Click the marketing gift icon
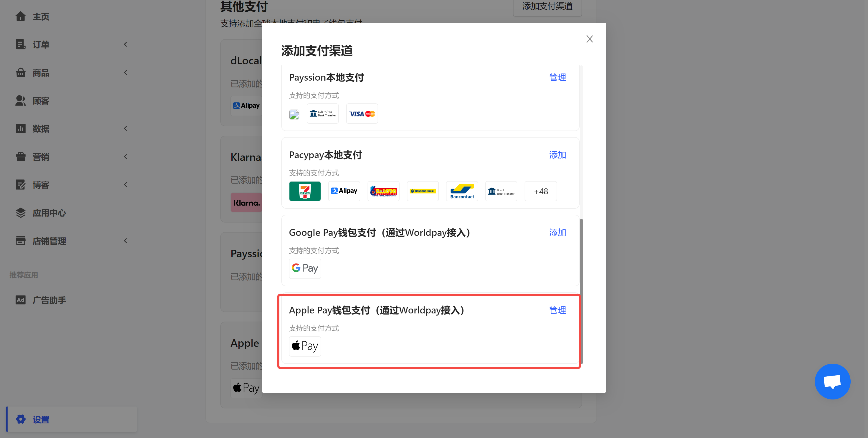The width and height of the screenshot is (868, 438). 21,157
